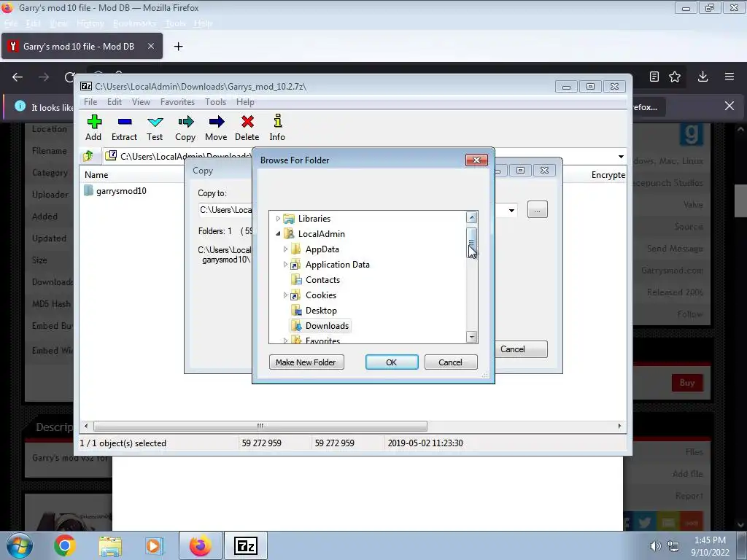Image resolution: width=747 pixels, height=560 pixels.
Task: Click the Copy to path input field
Action: (x=225, y=210)
